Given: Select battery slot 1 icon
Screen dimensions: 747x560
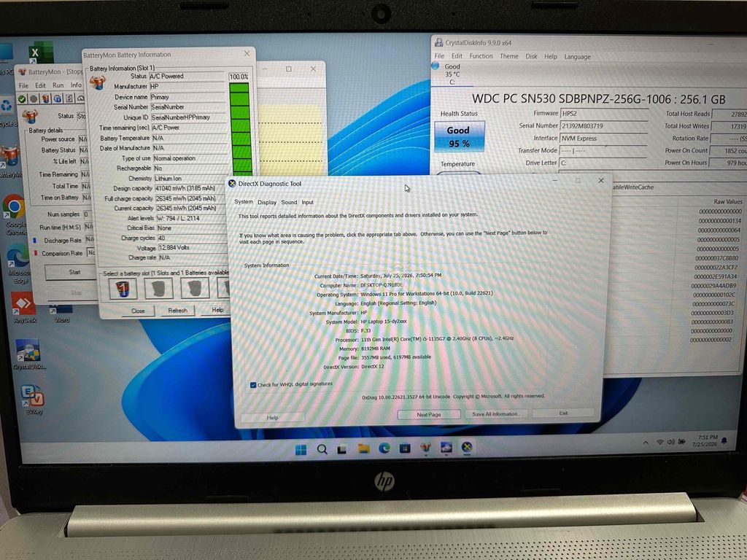Looking at the screenshot, I should coord(123,289).
